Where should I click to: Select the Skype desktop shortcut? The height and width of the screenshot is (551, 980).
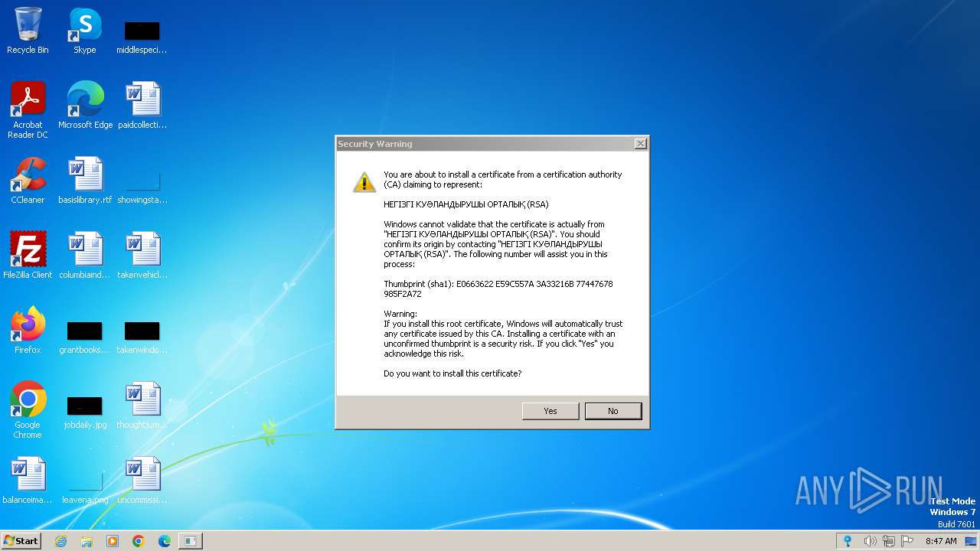click(85, 31)
